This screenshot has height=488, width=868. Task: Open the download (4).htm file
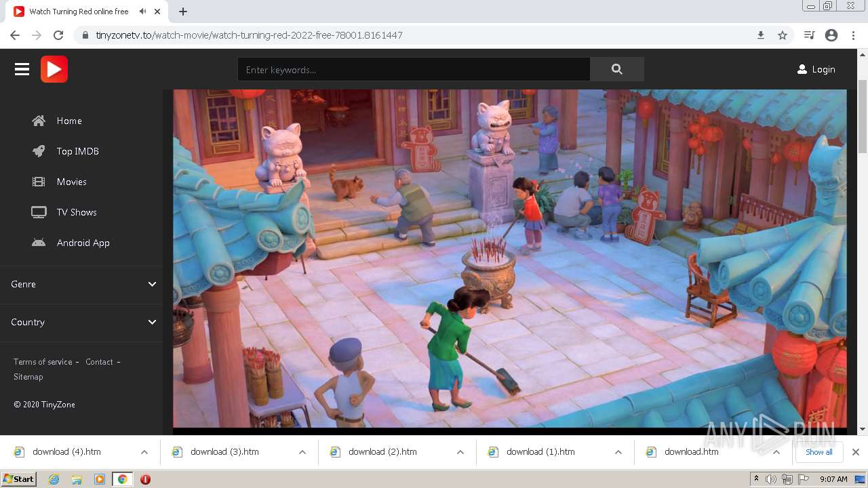click(66, 452)
